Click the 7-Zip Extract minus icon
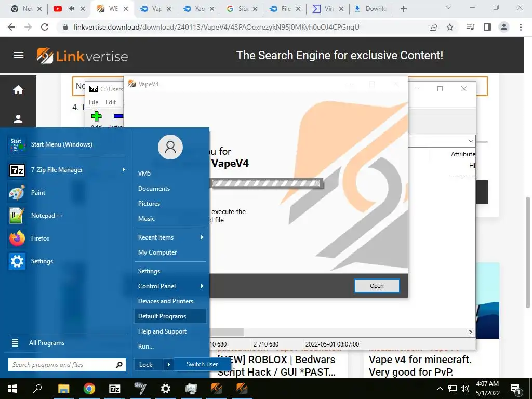The width and height of the screenshot is (532, 399). (118, 116)
